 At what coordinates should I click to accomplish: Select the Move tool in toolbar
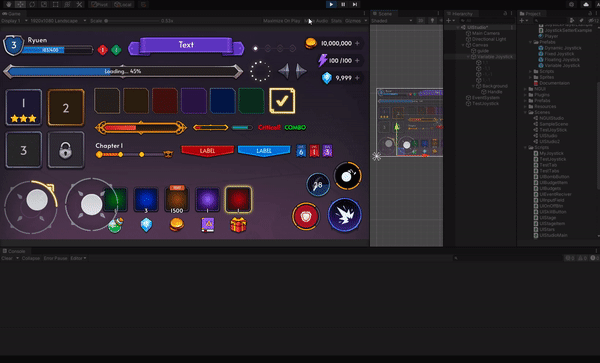pyautogui.click(x=20, y=5)
